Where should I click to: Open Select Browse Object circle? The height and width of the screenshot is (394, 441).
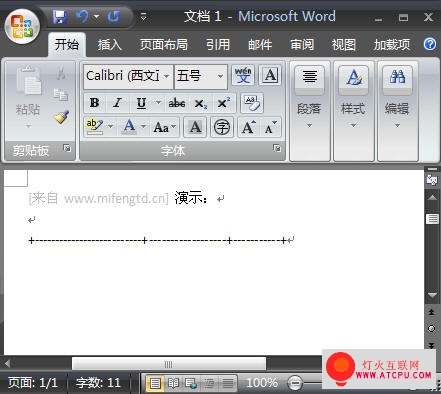(x=431, y=329)
